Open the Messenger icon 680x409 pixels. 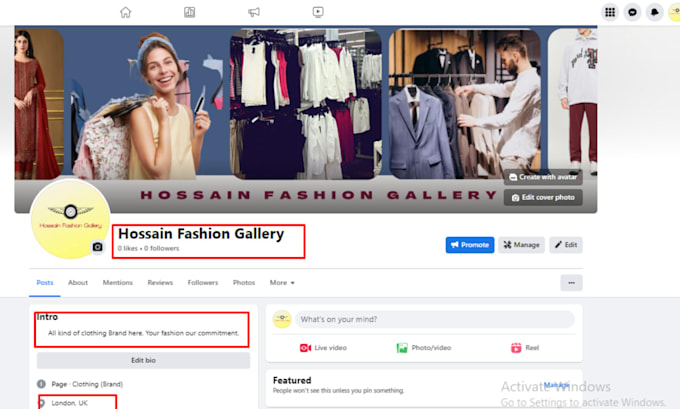point(632,12)
